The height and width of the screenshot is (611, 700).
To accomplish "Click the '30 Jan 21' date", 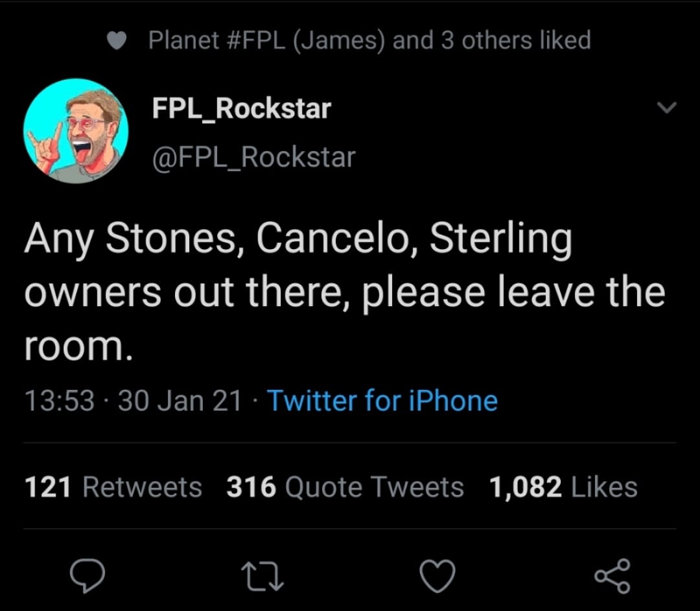I will pos(180,401).
